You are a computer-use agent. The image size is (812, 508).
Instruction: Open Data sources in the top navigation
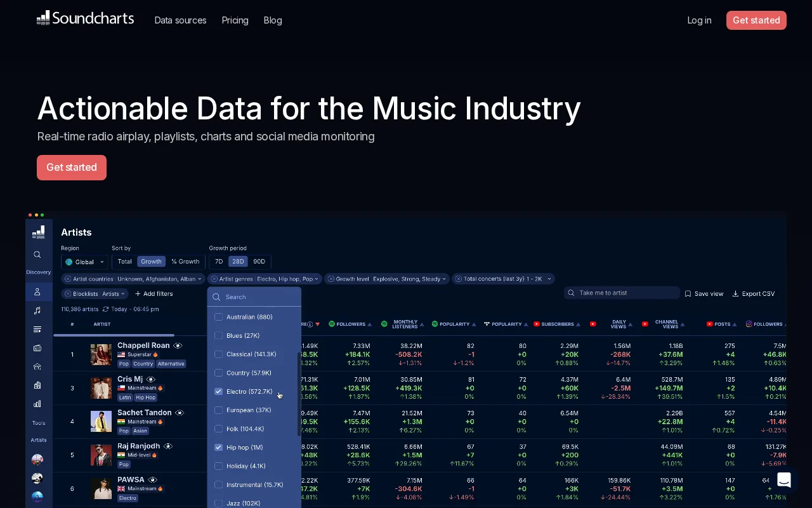[x=180, y=20]
